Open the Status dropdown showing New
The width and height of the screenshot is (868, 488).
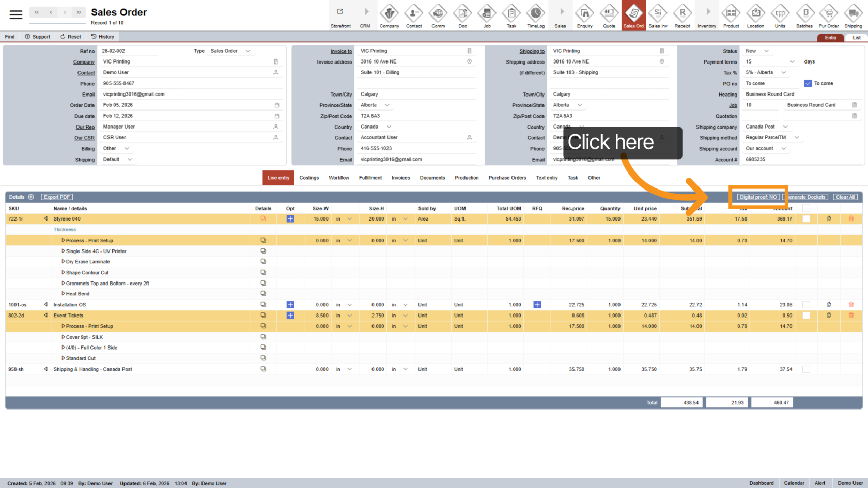[757, 51]
